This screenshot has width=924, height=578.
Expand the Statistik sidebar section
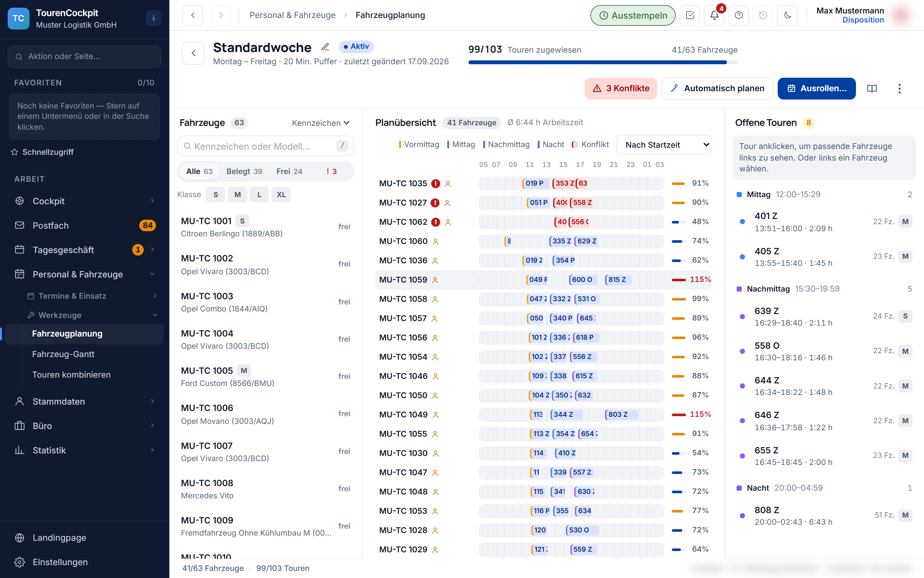click(x=85, y=450)
